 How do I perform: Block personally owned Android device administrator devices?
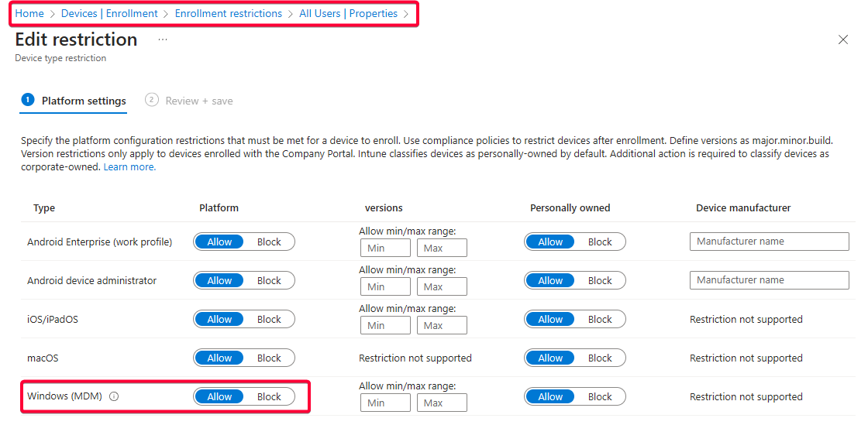pos(600,280)
